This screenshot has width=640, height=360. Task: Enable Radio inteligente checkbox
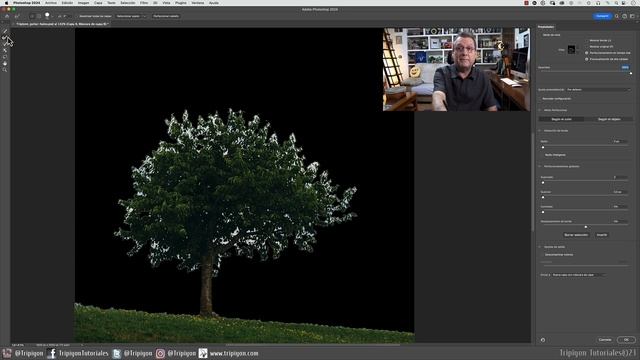(x=542, y=155)
